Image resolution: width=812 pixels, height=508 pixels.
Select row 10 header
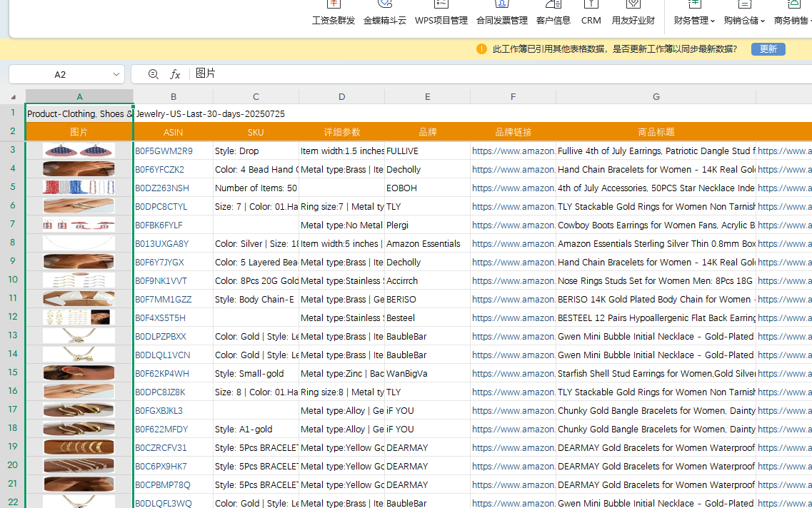point(13,281)
